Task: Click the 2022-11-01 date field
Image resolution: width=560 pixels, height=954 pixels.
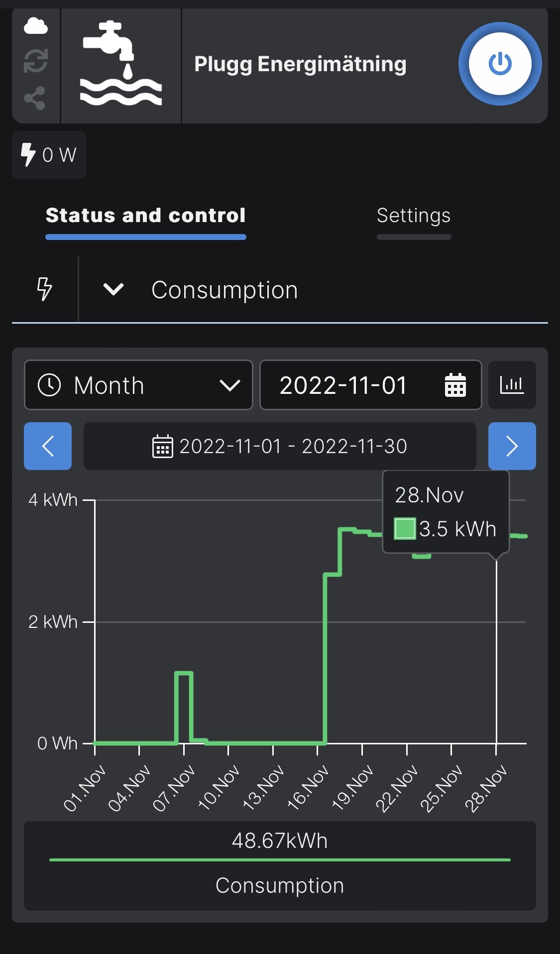Action: 343,385
